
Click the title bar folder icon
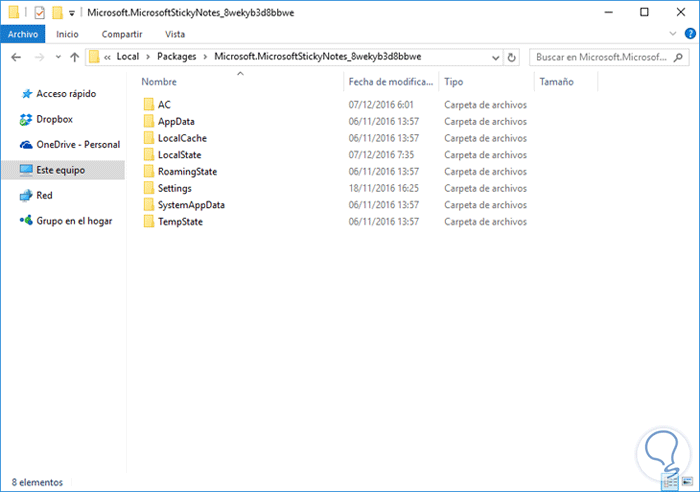tap(14, 12)
